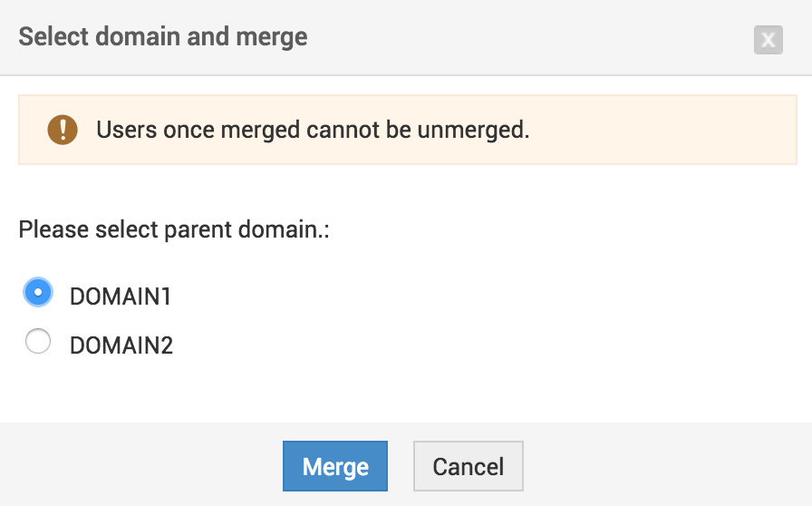812x506 pixels.
Task: Click the DOMAIN1 label text
Action: point(121,296)
